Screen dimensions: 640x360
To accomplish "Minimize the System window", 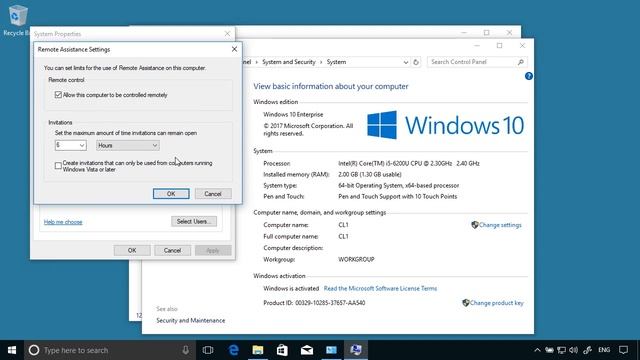I will 476,46.
